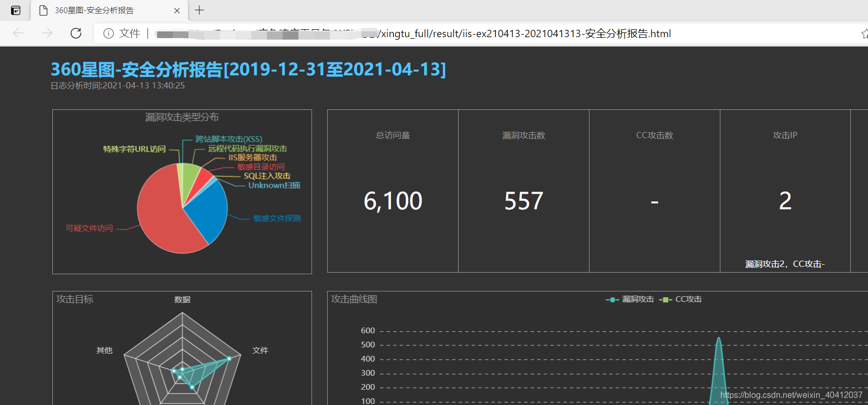Click the 漏洞攻击2，CC攻击- note
This screenshot has height=405, width=868.
coord(785,264)
